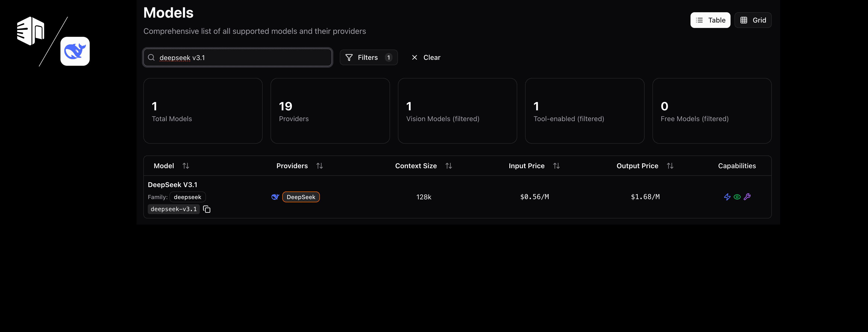Sort the Output Price column
This screenshot has width=868, height=332.
[x=670, y=165]
